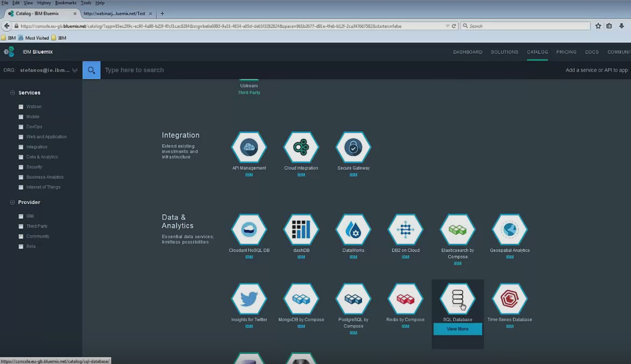Viewport: 631px width, 364px height.
Task: Open the Time Series Database icon
Action: [x=510, y=299]
